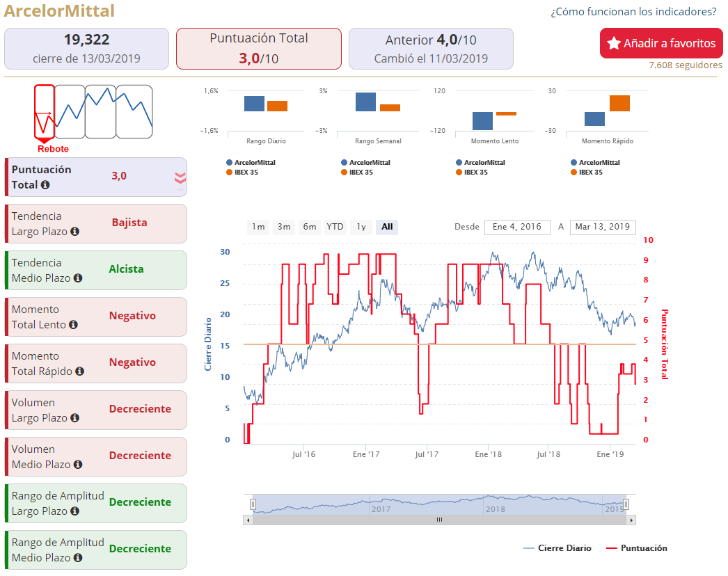The image size is (728, 576).
Task: Select the YTD time range
Action: coord(335,227)
